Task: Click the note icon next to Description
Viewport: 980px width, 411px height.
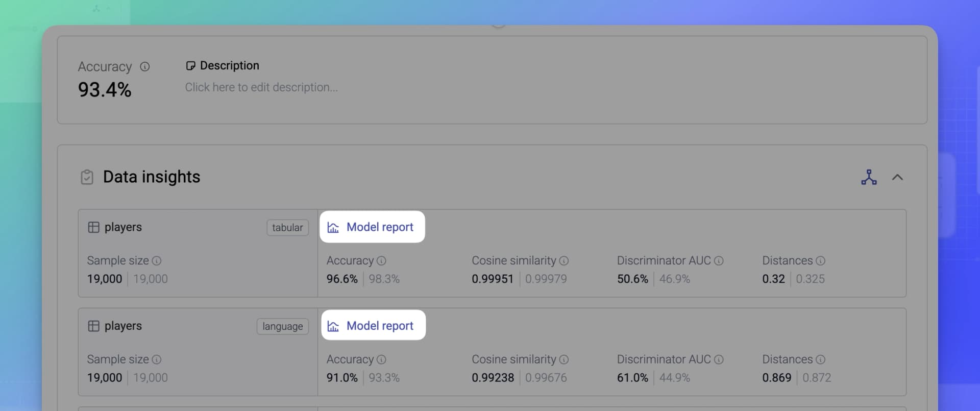Action: pyautogui.click(x=191, y=65)
